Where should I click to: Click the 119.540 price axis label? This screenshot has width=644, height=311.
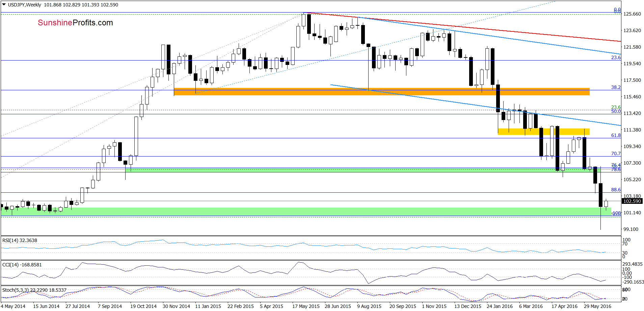632,64
